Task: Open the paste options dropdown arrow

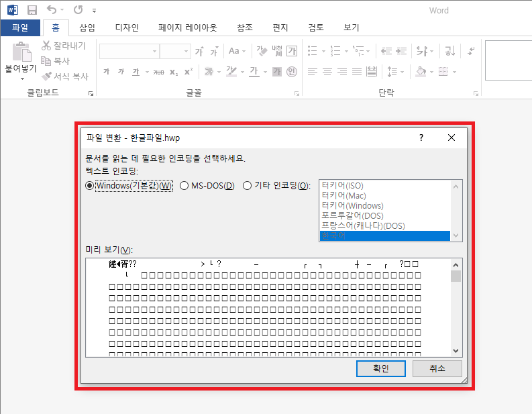Action: 22,79
